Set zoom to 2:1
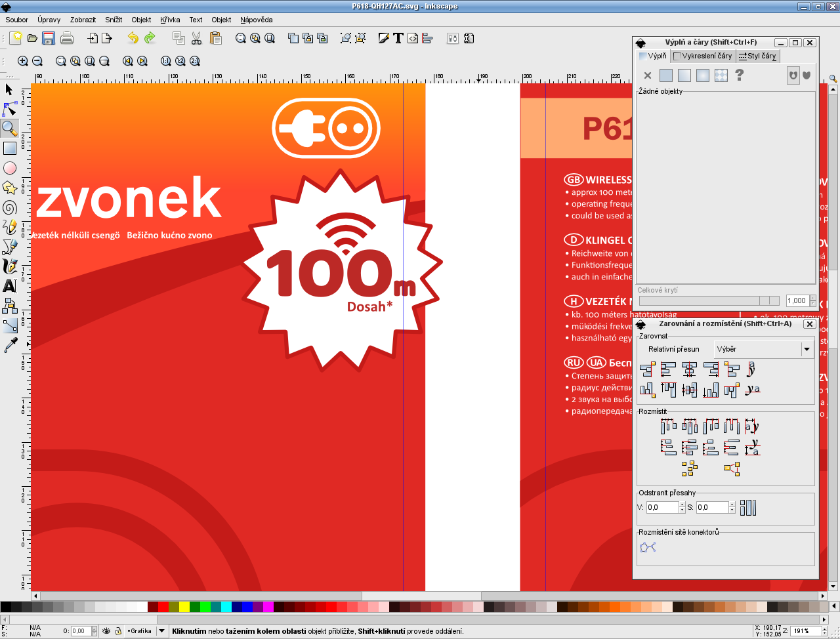The width and height of the screenshot is (840, 639). click(195, 61)
